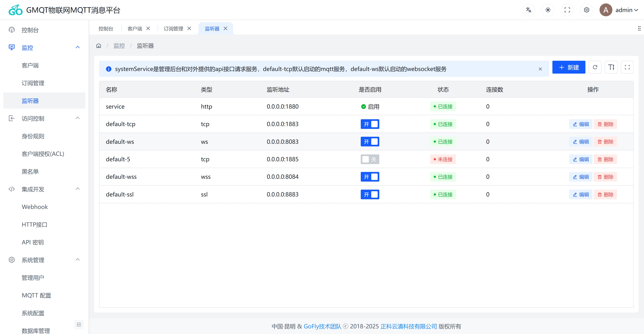Open the admin account dropdown

624,10
